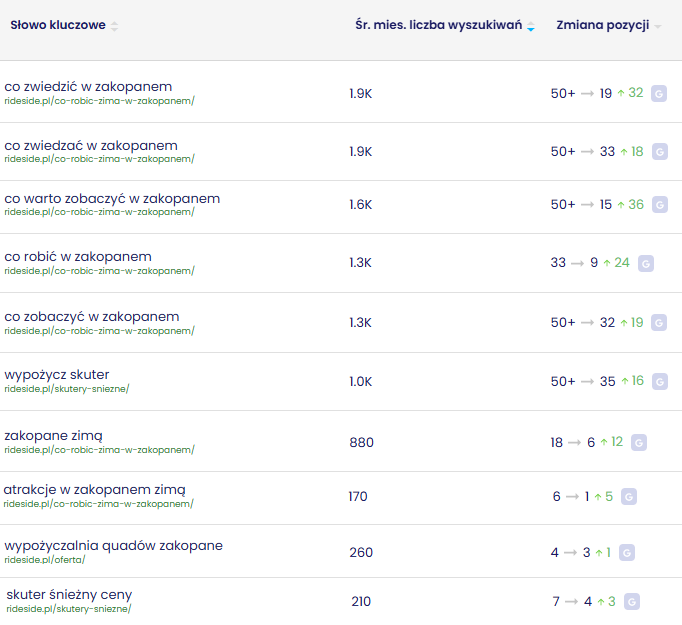Click Google icon in 'co zwiedzić w zakopanem' row

coord(659,93)
